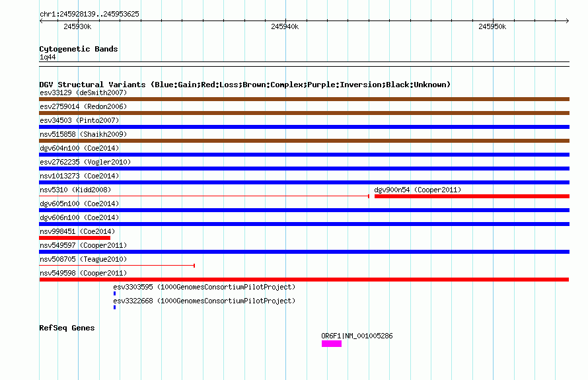Click the dgv604n100 (Coe2014) blue bar
Image resolution: width=588 pixels, height=380 pixels.
point(304,155)
